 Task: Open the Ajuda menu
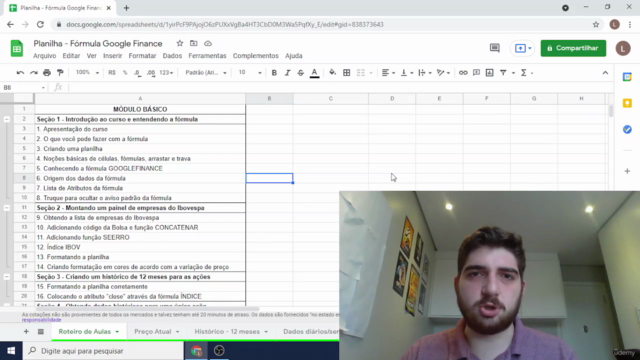pyautogui.click(x=293, y=56)
